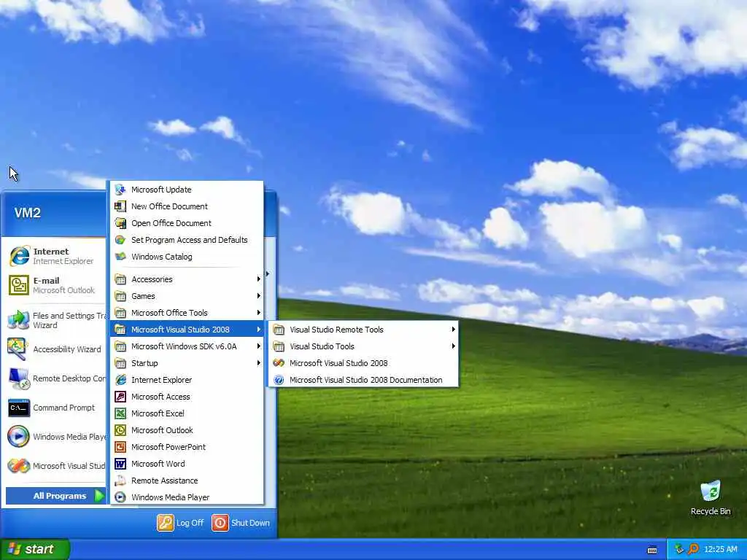Image resolution: width=747 pixels, height=560 pixels.
Task: Click the Internet Explorer icon in All Programs
Action: [x=120, y=380]
